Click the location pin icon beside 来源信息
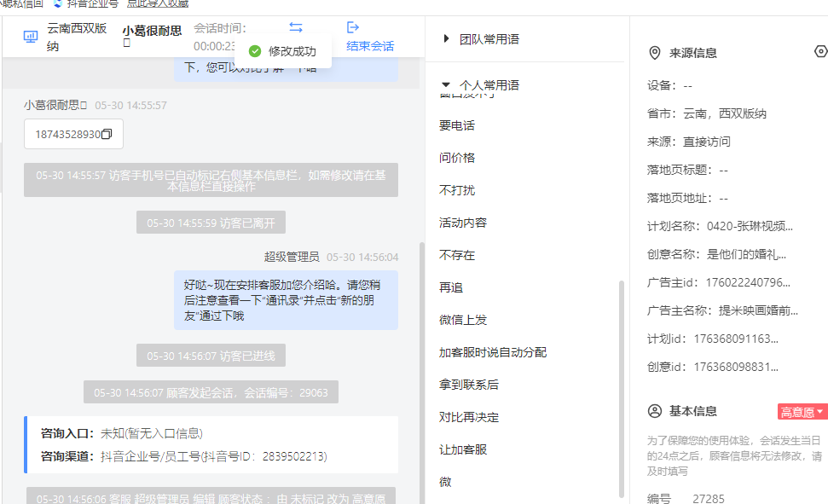The width and height of the screenshot is (828, 504). [655, 53]
